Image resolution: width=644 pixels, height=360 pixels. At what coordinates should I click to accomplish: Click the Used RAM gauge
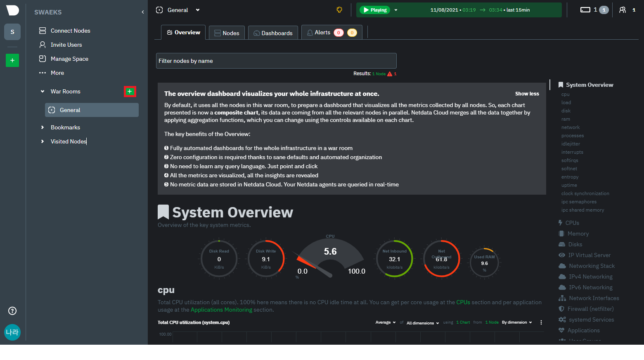484,262
